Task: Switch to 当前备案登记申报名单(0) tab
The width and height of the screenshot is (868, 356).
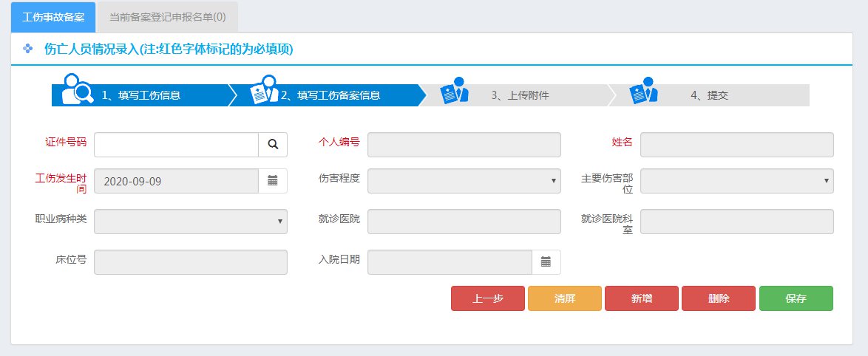Action: coord(168,17)
